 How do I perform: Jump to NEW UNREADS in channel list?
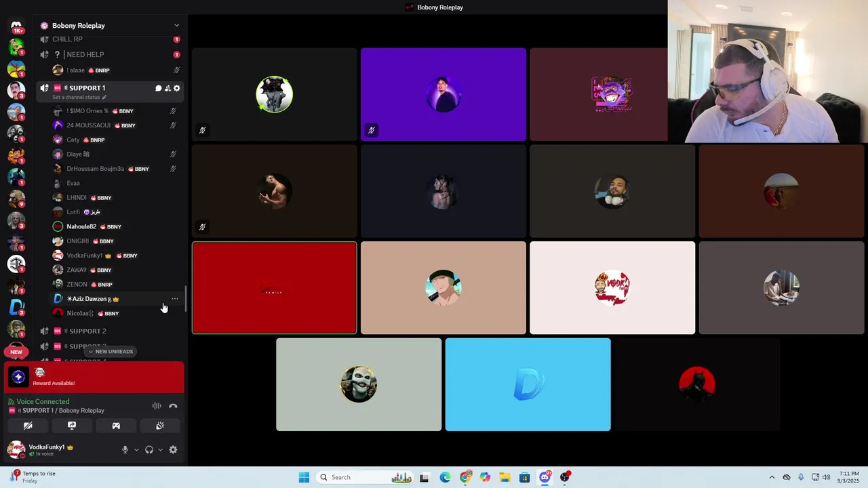pos(110,352)
